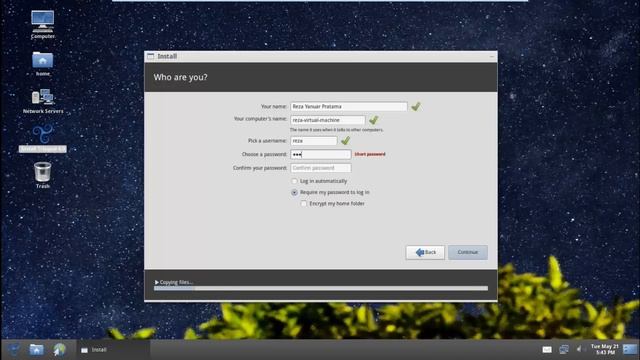The width and height of the screenshot is (640, 360).
Task: Open the Computer desktop icon
Action: point(42,24)
